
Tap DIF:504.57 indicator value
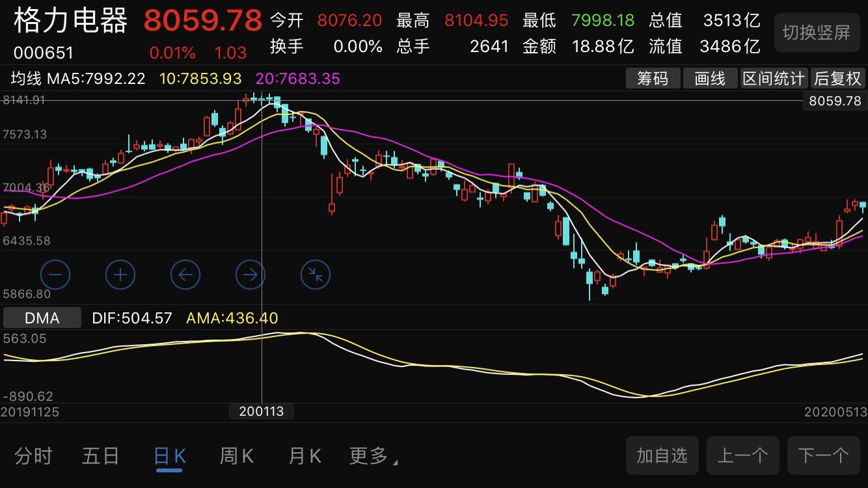click(132, 318)
